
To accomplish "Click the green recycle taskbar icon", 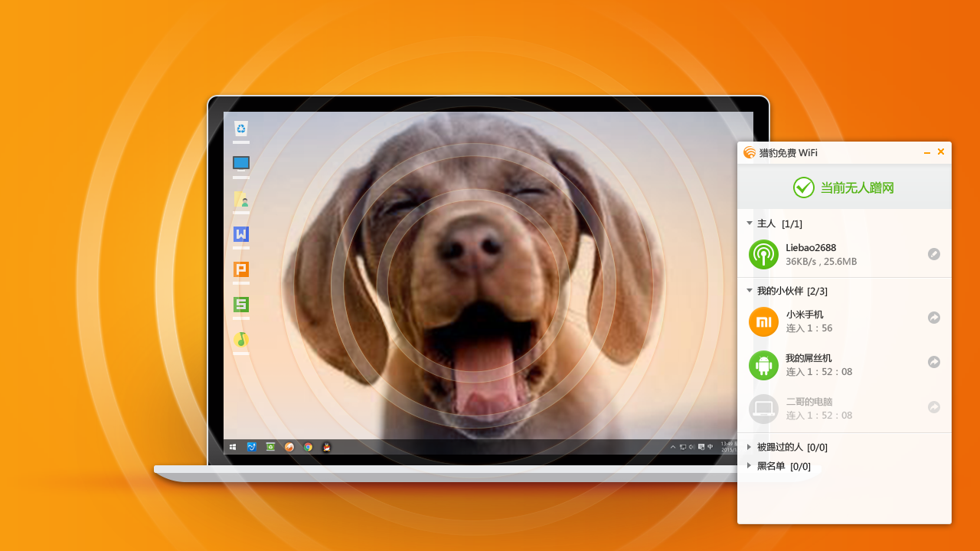I will pos(270,447).
